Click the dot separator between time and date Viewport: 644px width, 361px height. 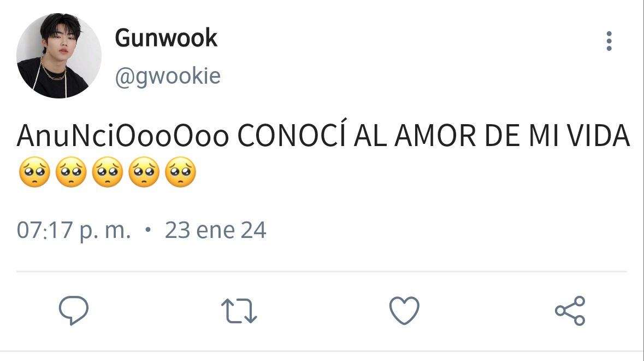point(148,230)
